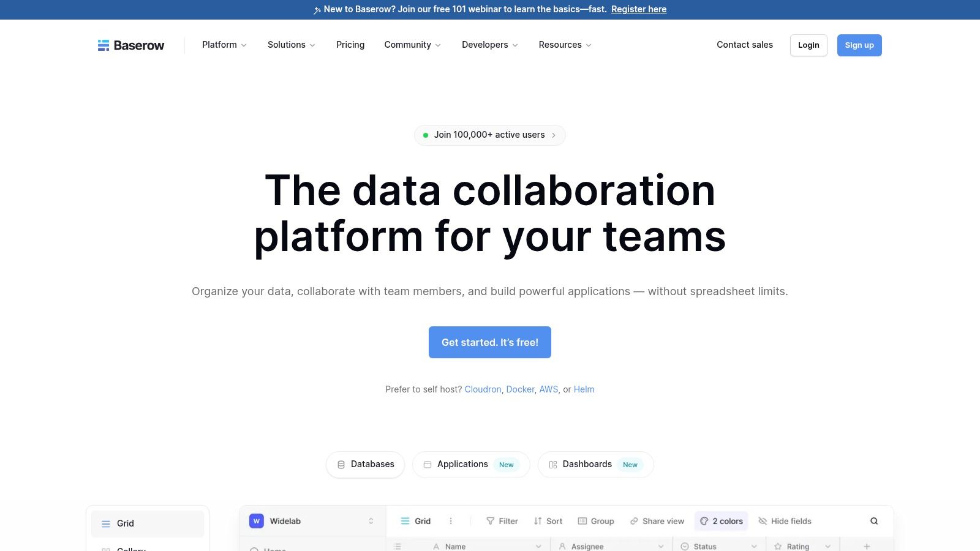
Task: Open the Filter tool in grid toolbar
Action: (x=502, y=521)
